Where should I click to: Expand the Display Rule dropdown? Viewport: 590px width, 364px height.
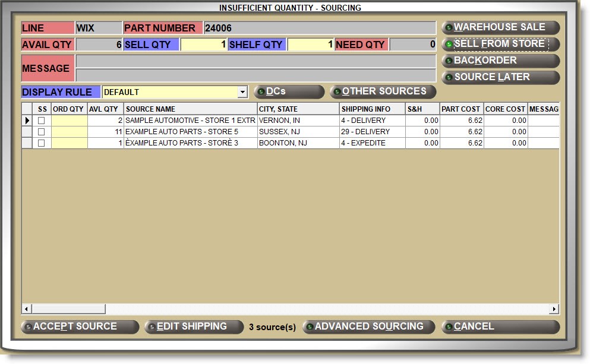(242, 92)
